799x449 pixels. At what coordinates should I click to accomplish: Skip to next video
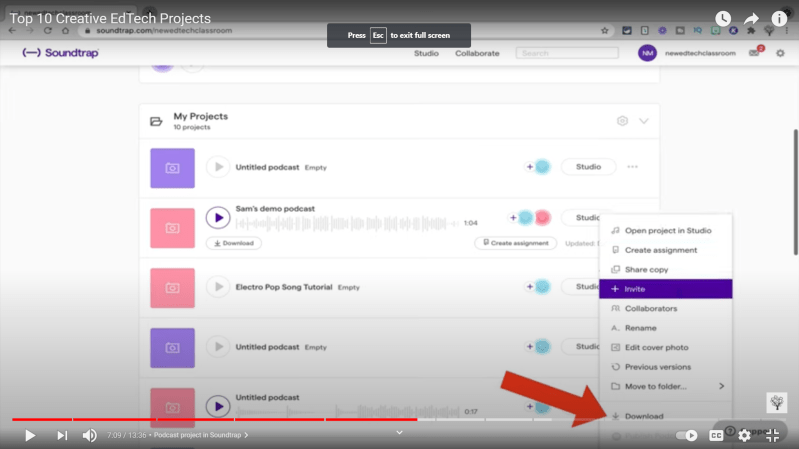point(62,435)
